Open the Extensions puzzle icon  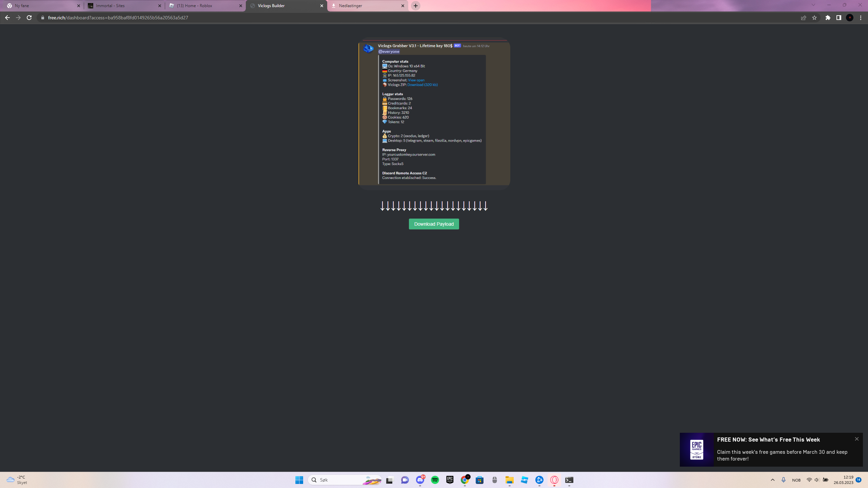pyautogui.click(x=828, y=18)
